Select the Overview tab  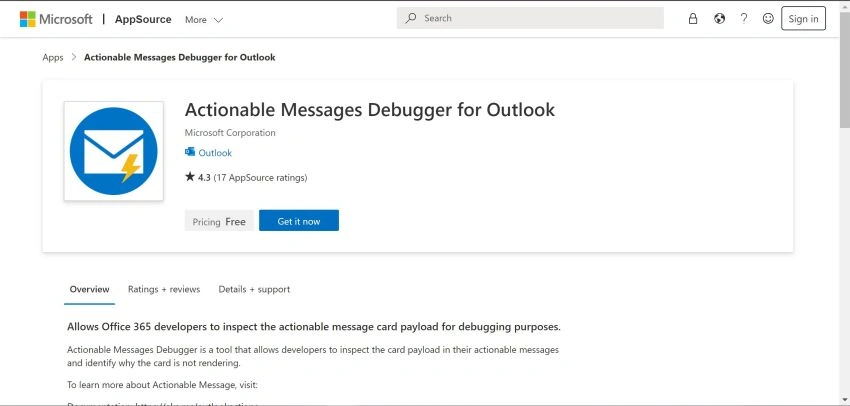(x=89, y=289)
